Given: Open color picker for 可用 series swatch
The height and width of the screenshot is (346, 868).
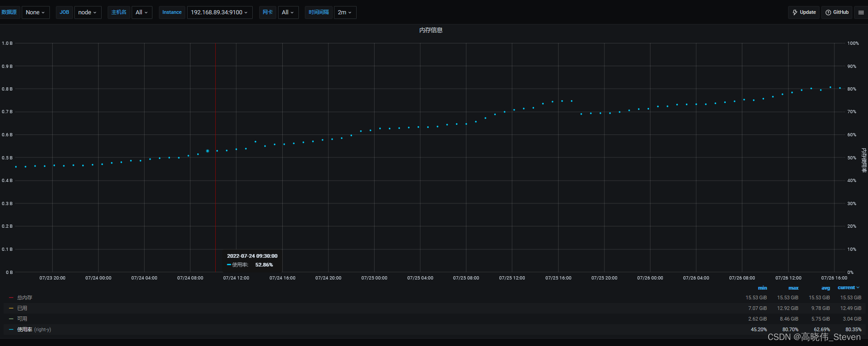Looking at the screenshot, I should (x=11, y=319).
